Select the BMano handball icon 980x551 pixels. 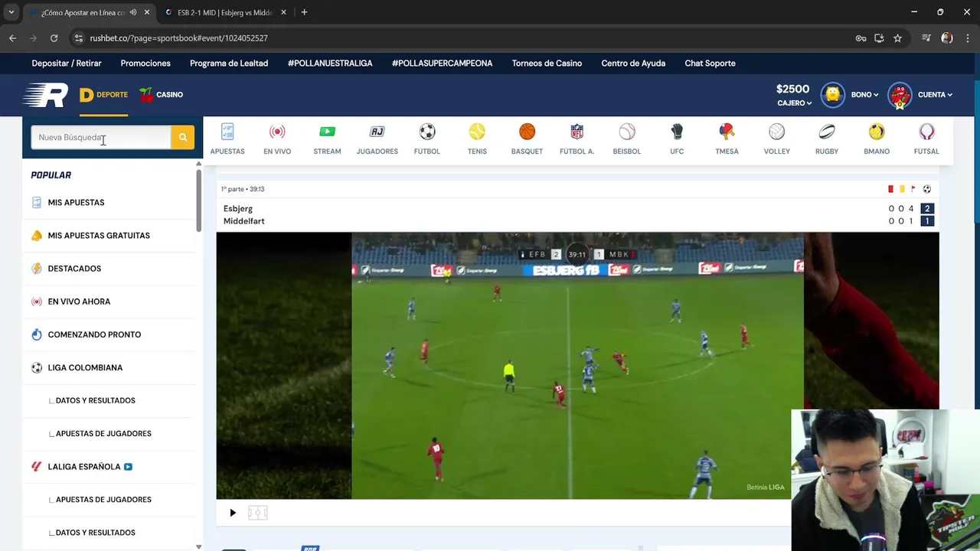click(877, 132)
